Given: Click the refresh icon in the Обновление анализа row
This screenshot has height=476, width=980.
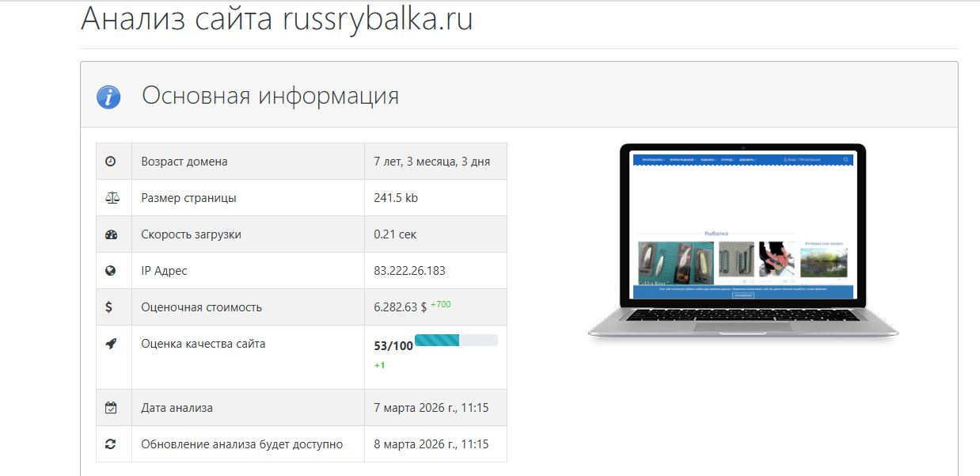Looking at the screenshot, I should coord(111,444).
